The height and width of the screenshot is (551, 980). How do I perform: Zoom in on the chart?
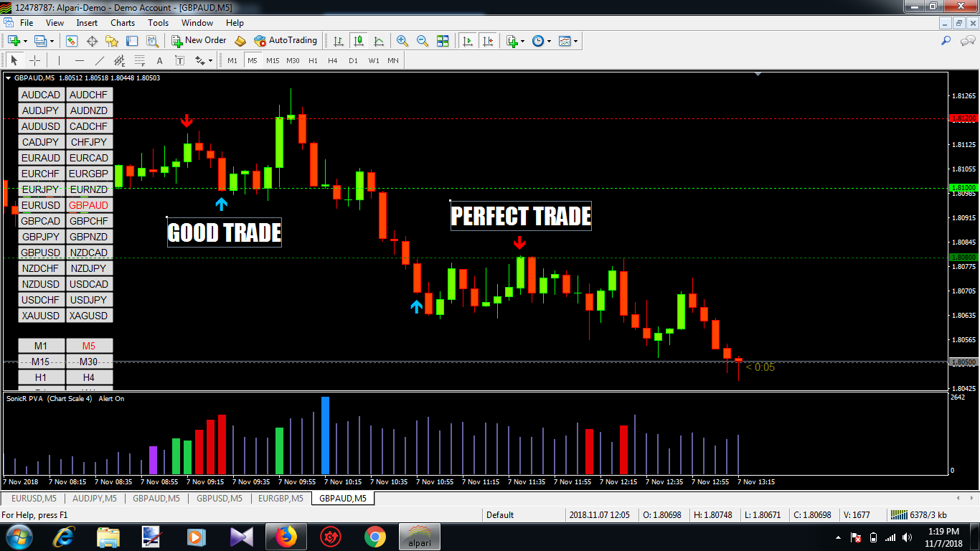(402, 41)
